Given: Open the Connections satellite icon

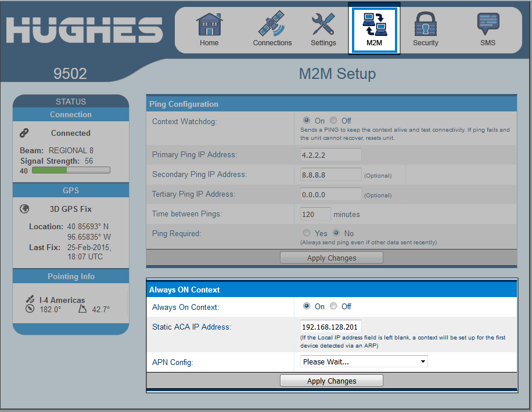Looking at the screenshot, I should click(x=271, y=23).
